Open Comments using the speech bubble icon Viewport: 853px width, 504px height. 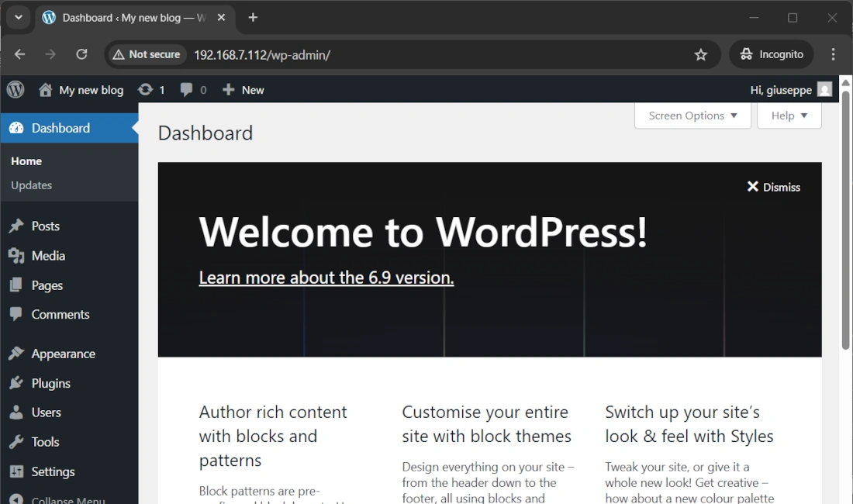[17, 314]
